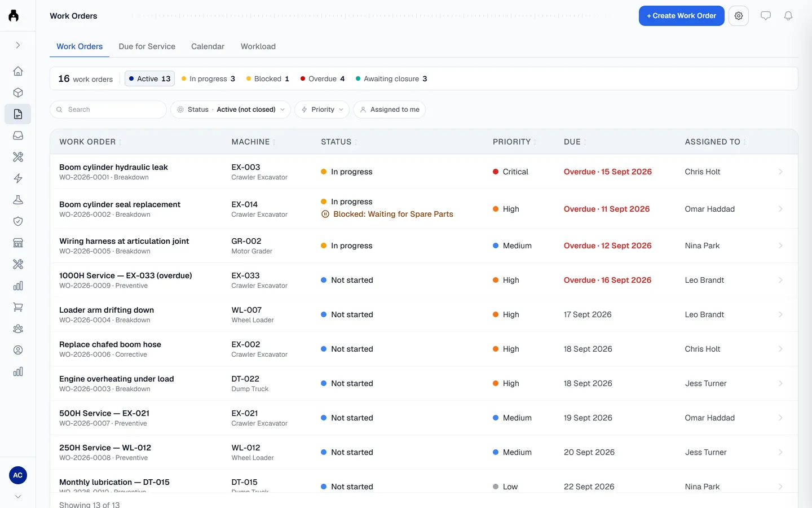Open the Status Active (not closed) dropdown
Screen dimensions: 812x508
(231, 110)
